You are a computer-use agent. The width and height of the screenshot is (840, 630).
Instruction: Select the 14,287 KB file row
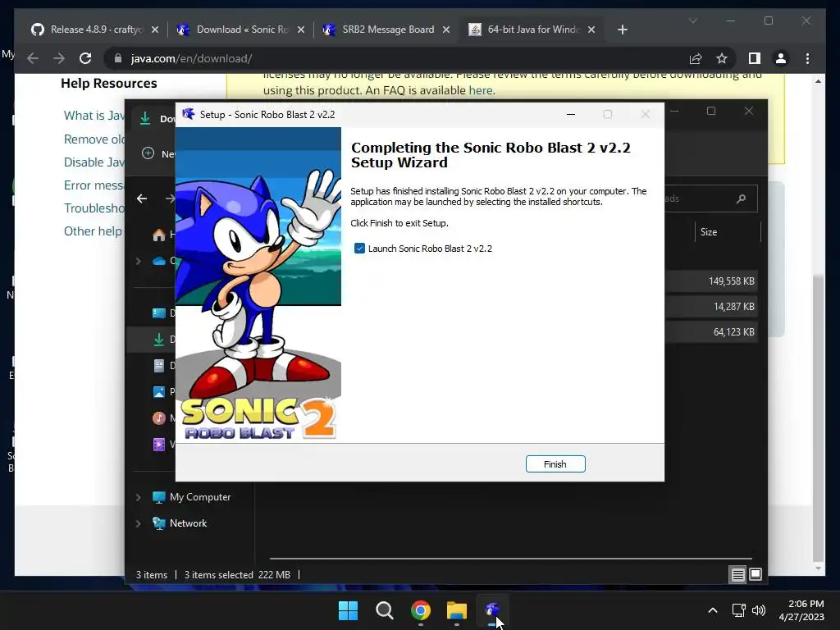coord(711,307)
